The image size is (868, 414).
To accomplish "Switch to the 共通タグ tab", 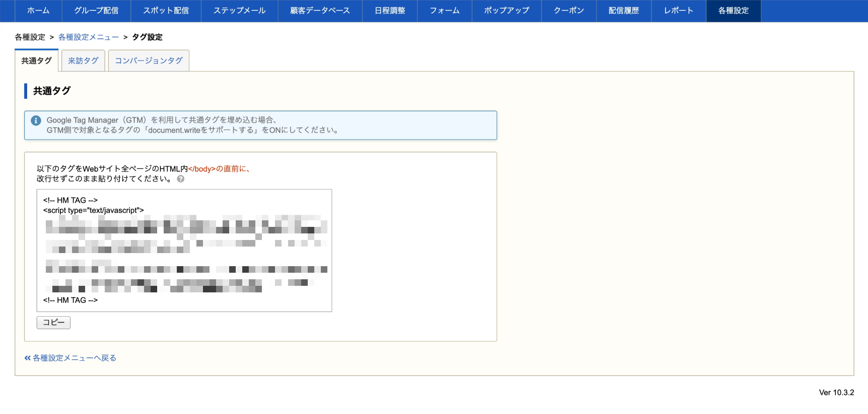I will tap(36, 60).
